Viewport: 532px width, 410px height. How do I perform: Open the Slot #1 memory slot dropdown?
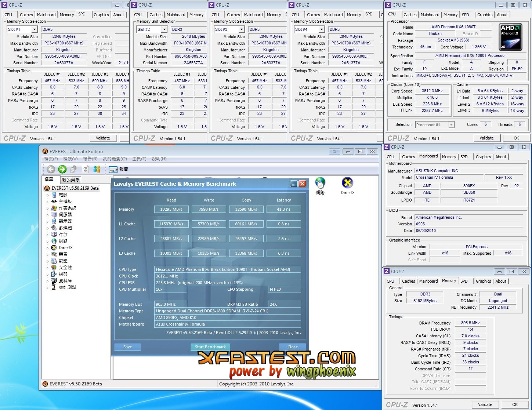pos(35,29)
